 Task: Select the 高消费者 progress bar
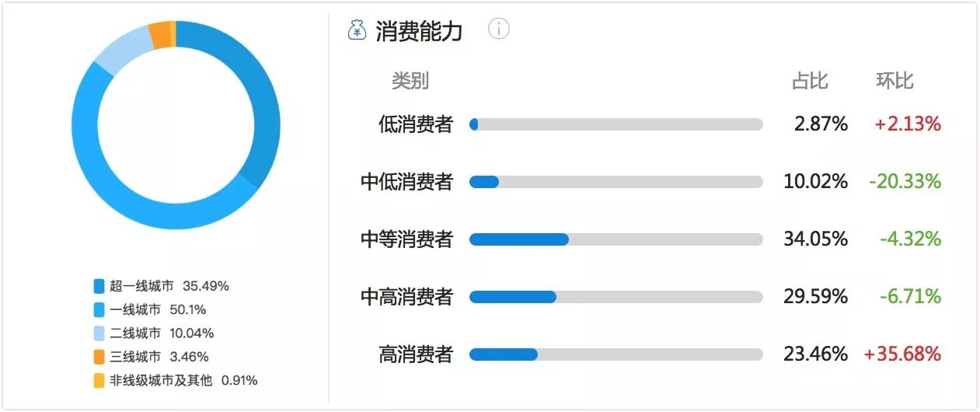pyautogui.click(x=616, y=354)
